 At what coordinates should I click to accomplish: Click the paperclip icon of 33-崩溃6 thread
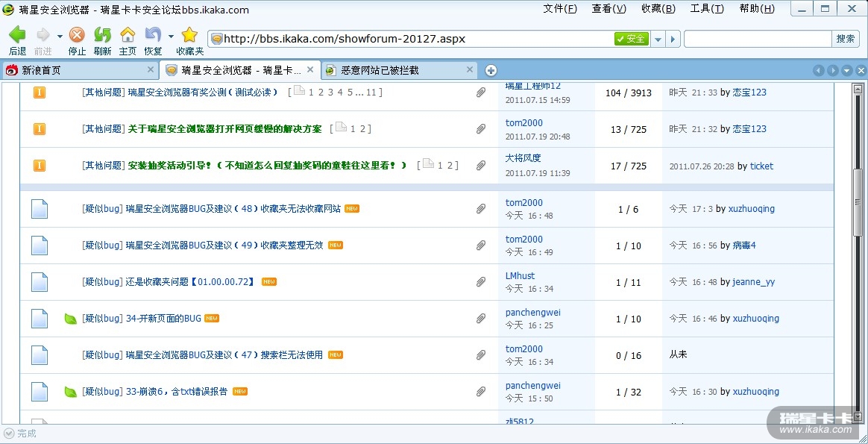480,392
